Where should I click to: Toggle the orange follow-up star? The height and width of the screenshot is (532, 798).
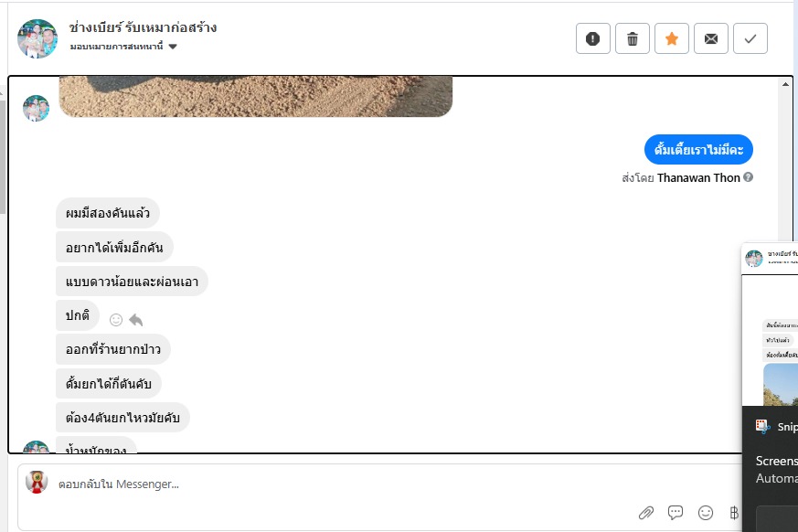pos(672,38)
